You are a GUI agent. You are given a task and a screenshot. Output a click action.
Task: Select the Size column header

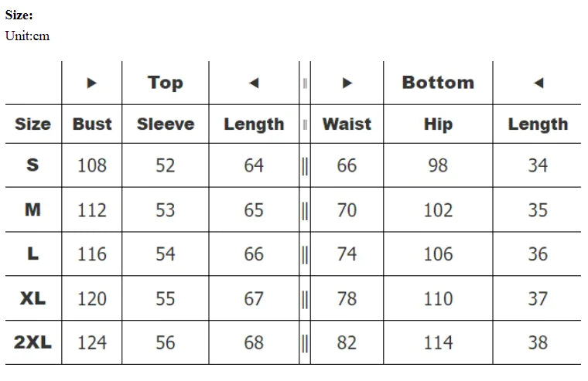33,124
